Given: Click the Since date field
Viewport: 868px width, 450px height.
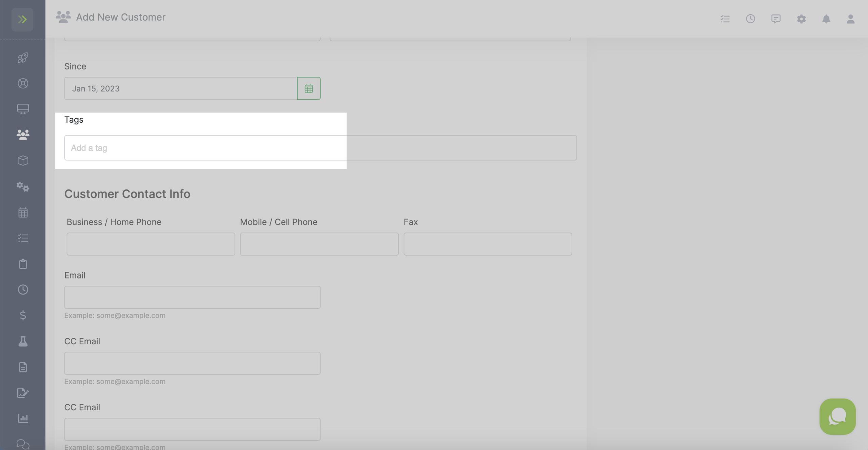Looking at the screenshot, I should coord(181,88).
